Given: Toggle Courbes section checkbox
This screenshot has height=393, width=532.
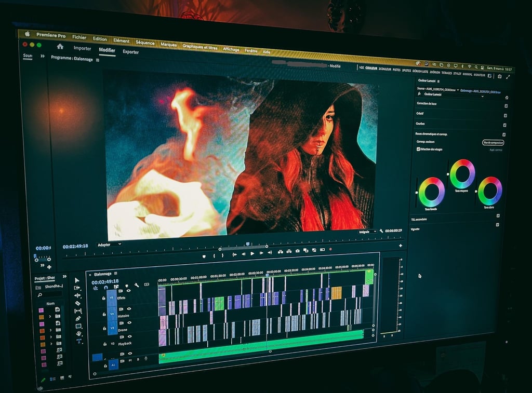Looking at the screenshot, I should pyautogui.click(x=504, y=125).
